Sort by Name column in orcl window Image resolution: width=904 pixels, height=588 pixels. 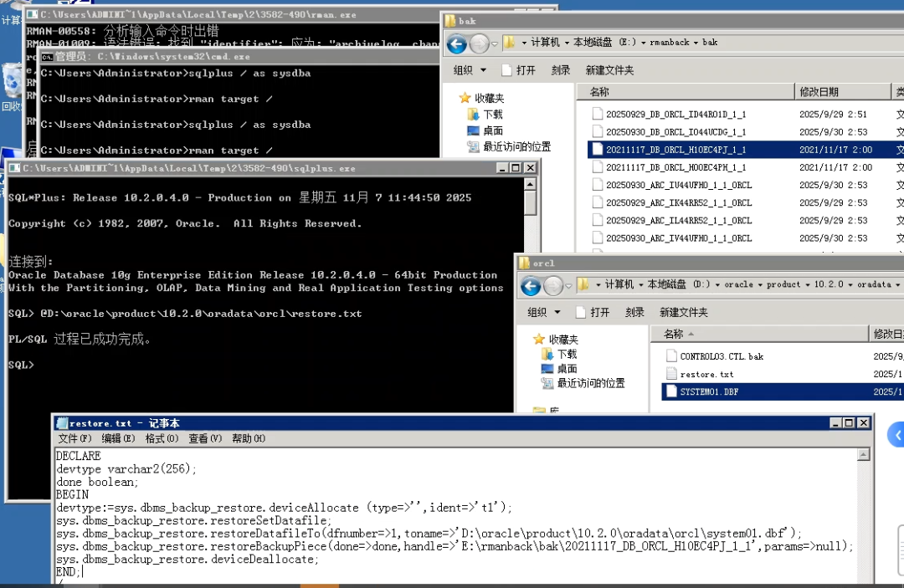[759, 334]
